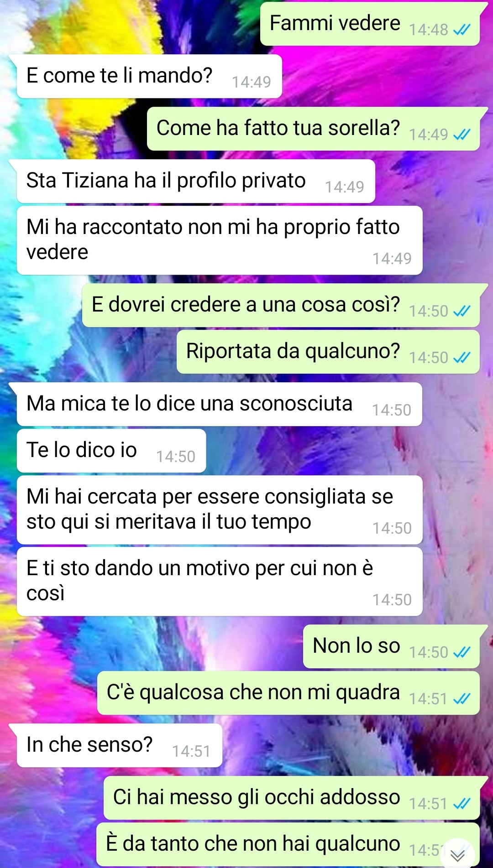
Task: Tap read-receipt ticks on "Fammi vedere" message
Action: coord(462,30)
